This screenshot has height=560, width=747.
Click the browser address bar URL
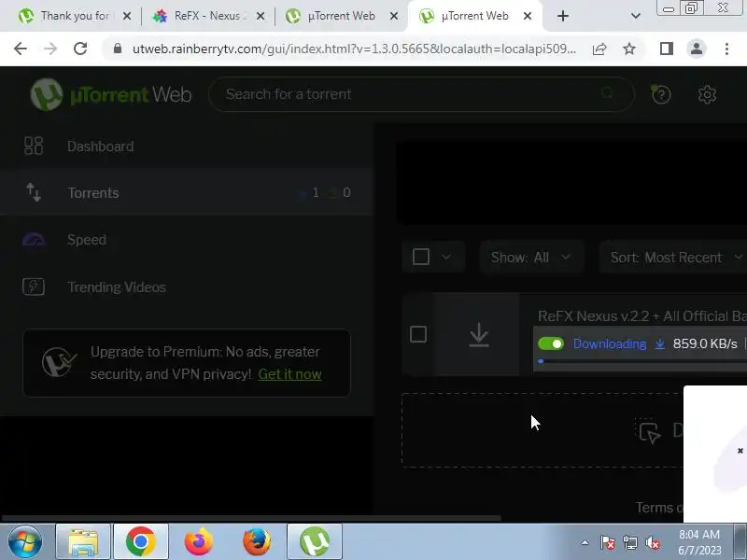[355, 49]
